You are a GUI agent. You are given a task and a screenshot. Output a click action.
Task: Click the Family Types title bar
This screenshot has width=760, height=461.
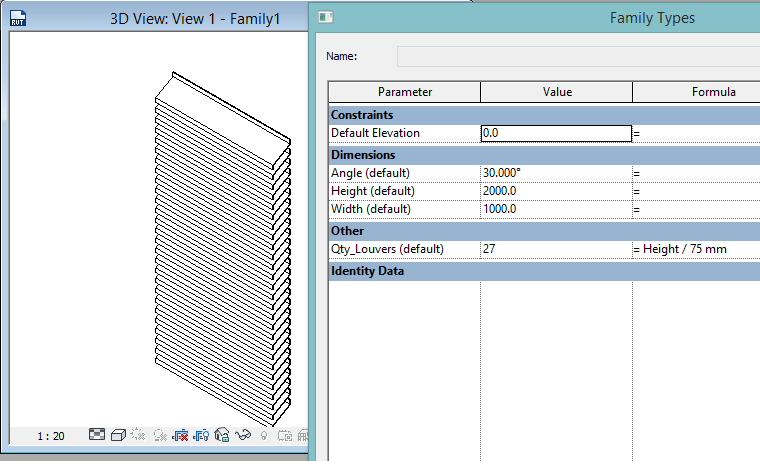[536, 18]
